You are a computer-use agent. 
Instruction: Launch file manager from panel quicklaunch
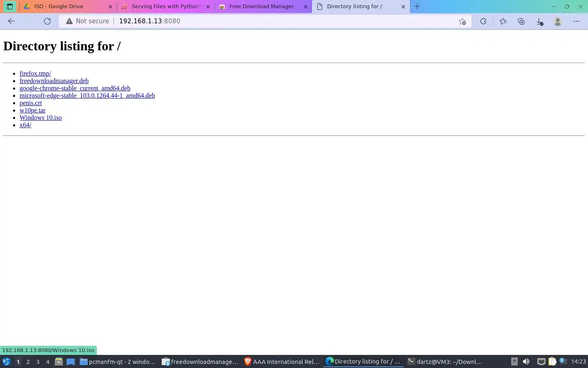click(x=59, y=361)
